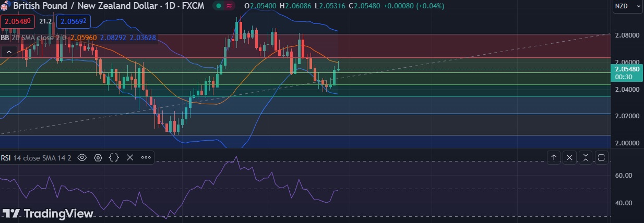Collapse the RSI pane

tap(586, 157)
